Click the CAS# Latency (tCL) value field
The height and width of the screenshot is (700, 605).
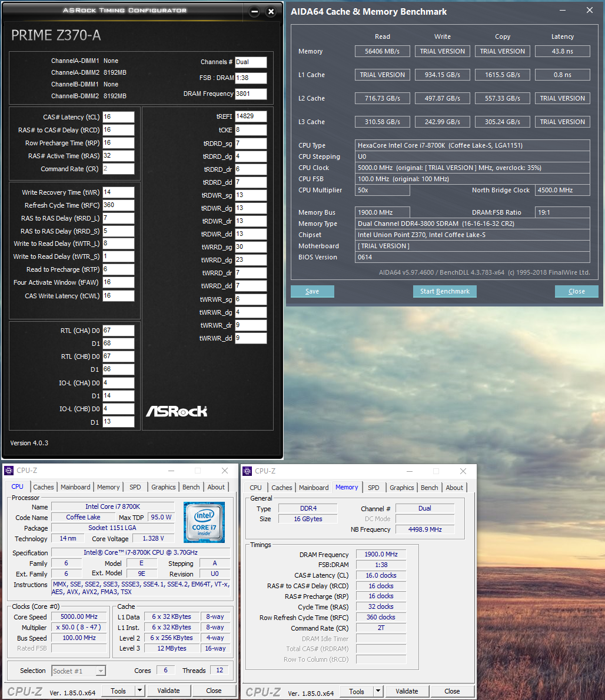[x=118, y=116]
